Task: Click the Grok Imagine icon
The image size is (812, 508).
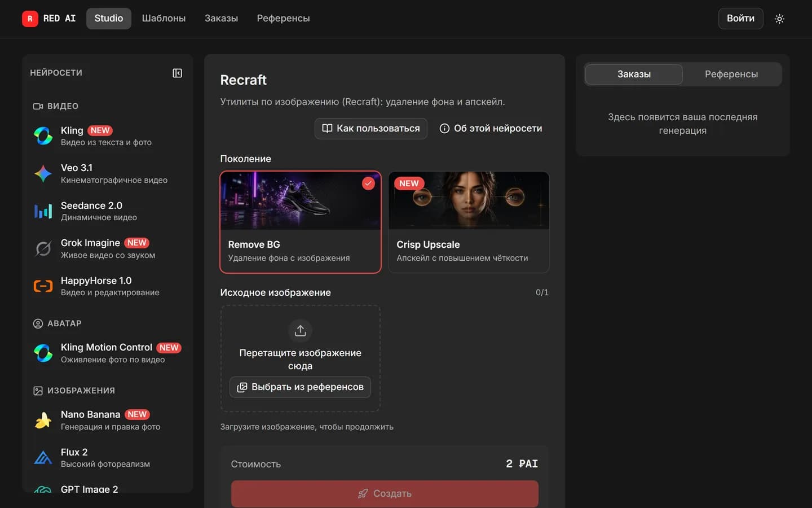Action: [43, 248]
